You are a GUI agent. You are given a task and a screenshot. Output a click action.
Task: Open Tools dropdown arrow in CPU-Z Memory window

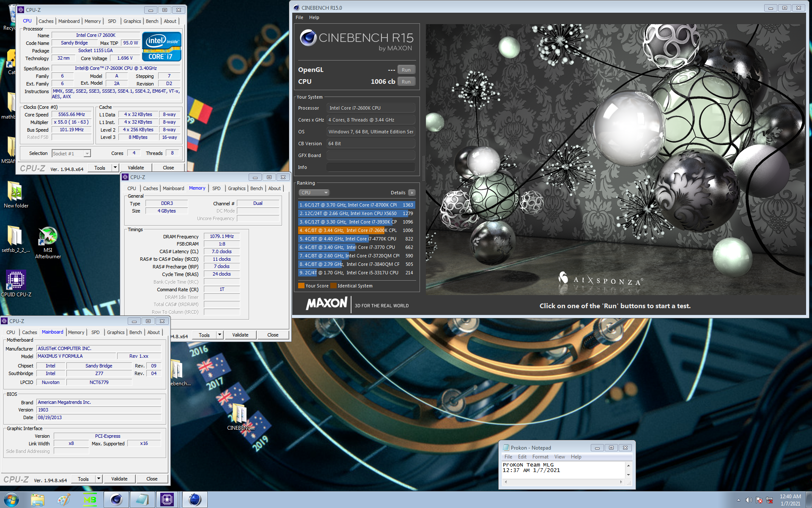(x=219, y=335)
